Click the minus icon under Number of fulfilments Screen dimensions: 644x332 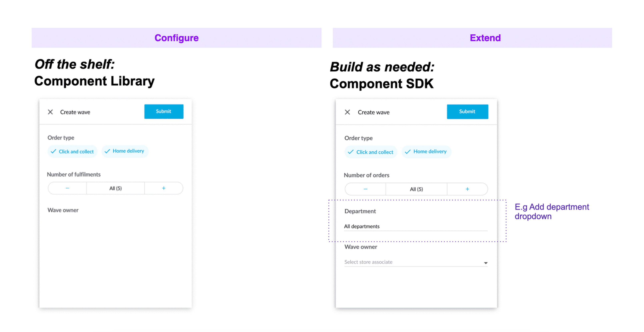tap(67, 188)
